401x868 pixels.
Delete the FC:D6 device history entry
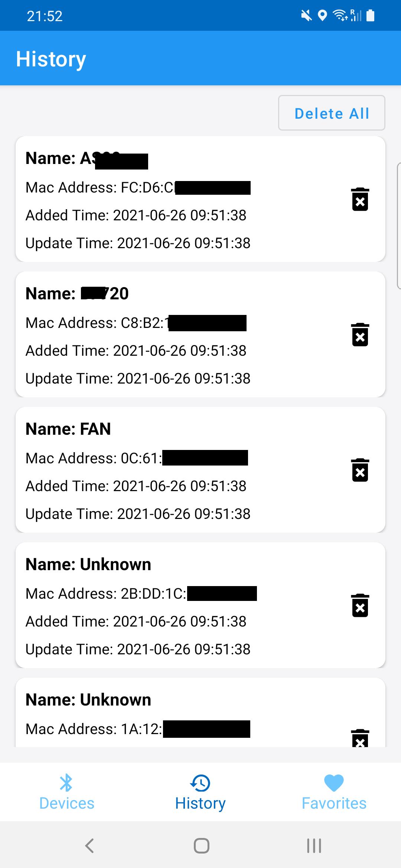click(x=360, y=199)
